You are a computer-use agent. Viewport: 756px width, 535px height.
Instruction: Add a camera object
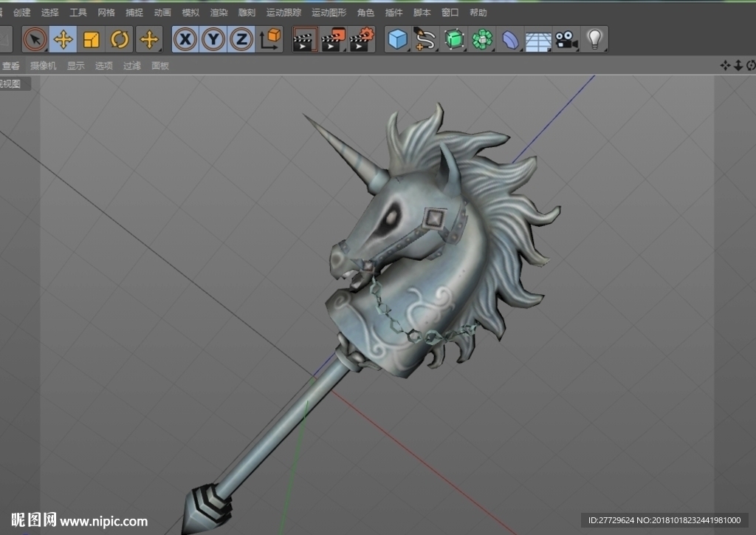[x=566, y=39]
